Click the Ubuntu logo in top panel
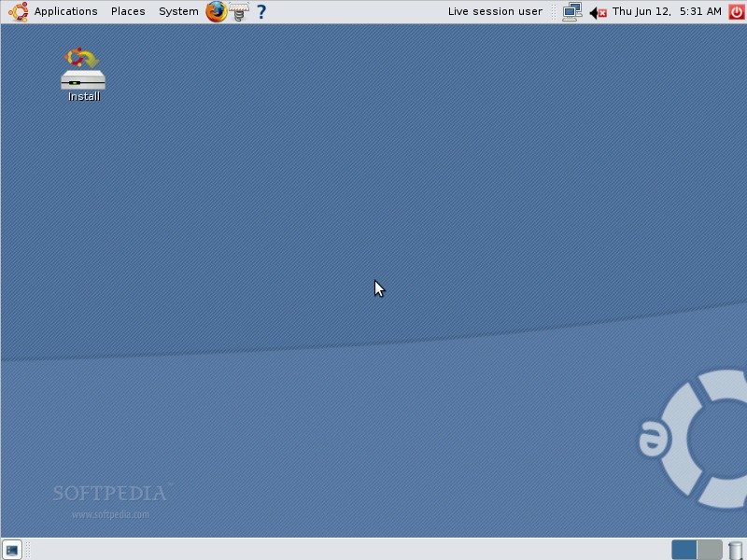747x560 pixels. point(18,11)
